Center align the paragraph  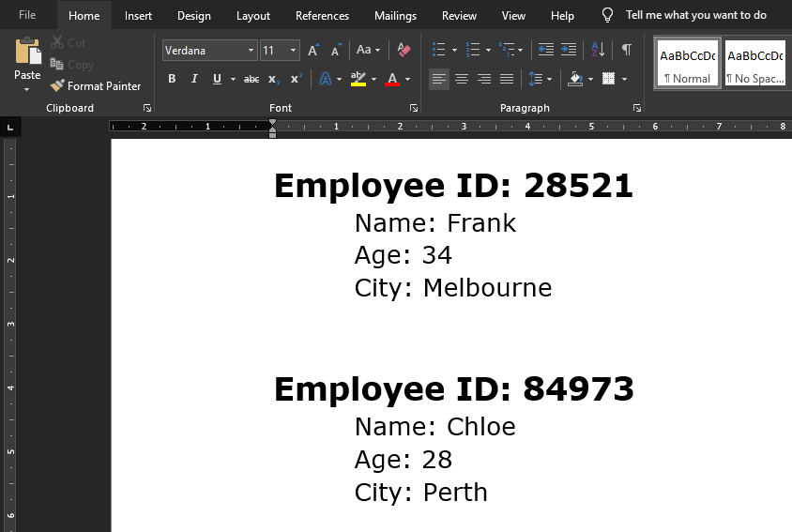(x=462, y=79)
